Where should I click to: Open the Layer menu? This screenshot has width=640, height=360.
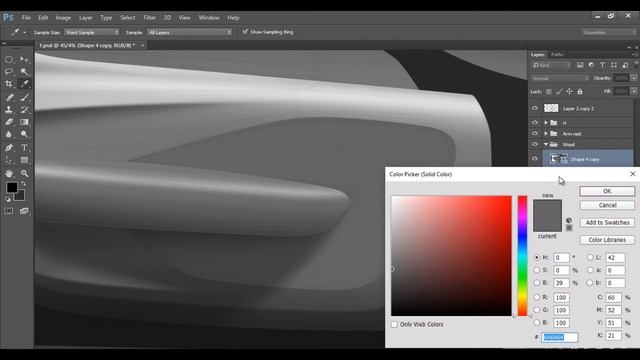click(86, 18)
